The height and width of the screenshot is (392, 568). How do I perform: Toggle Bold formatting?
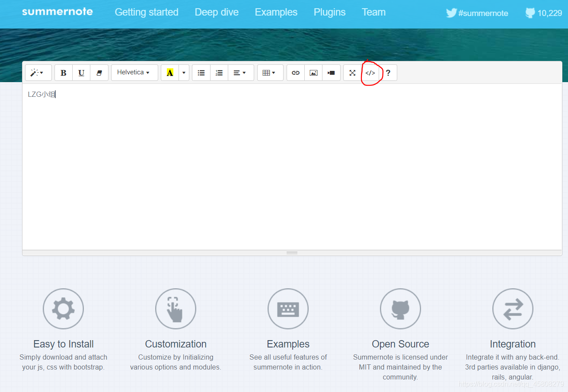pos(64,73)
